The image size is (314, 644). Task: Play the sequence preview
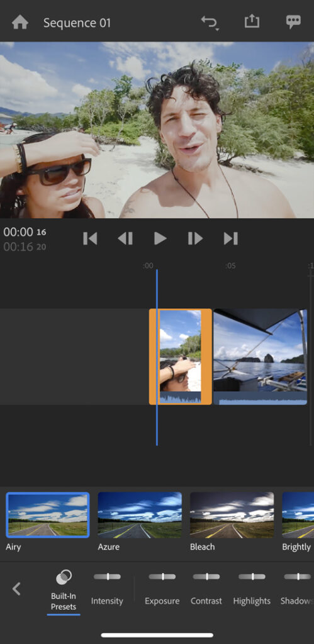tap(160, 238)
